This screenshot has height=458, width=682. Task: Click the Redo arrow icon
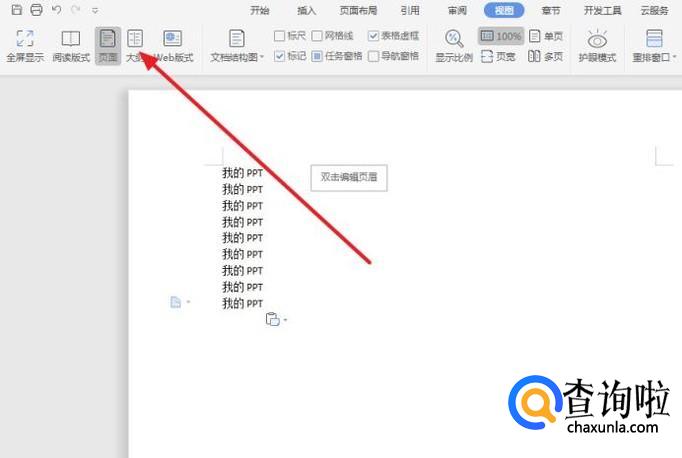point(76,9)
